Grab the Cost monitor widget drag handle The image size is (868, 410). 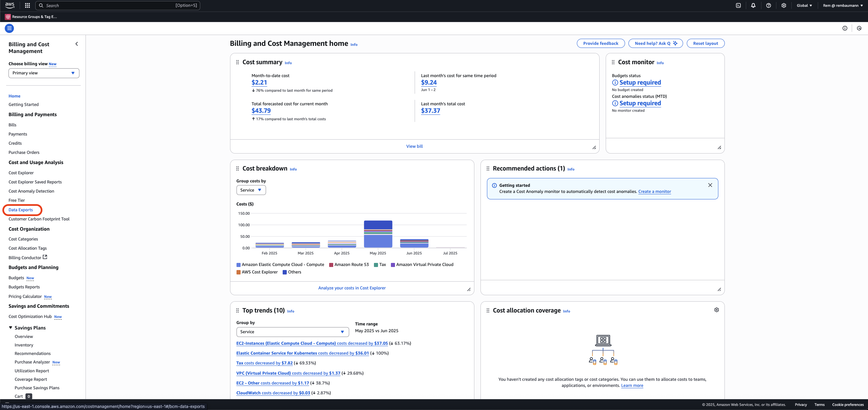[613, 62]
